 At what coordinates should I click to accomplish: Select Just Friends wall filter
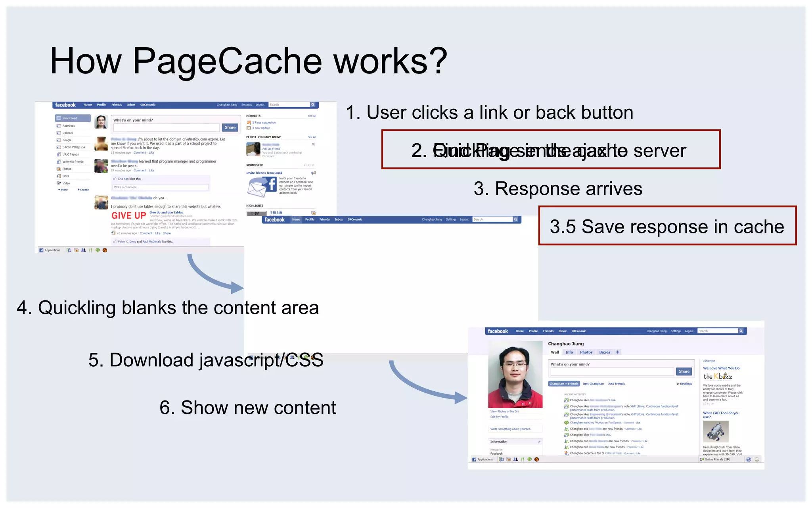tap(617, 384)
